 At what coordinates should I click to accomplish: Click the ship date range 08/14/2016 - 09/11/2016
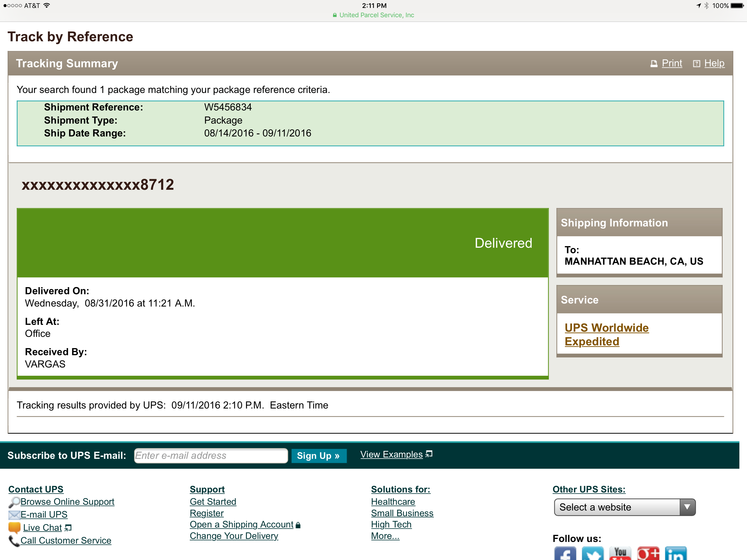(258, 133)
